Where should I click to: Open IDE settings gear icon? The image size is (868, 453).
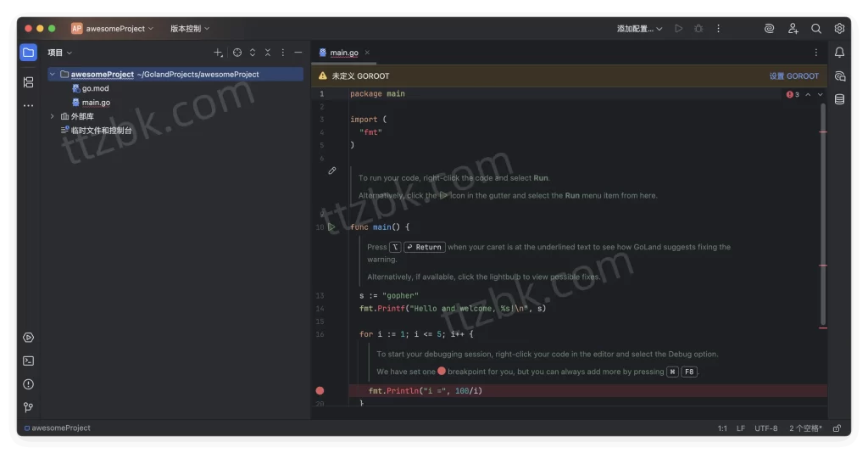pyautogui.click(x=839, y=29)
